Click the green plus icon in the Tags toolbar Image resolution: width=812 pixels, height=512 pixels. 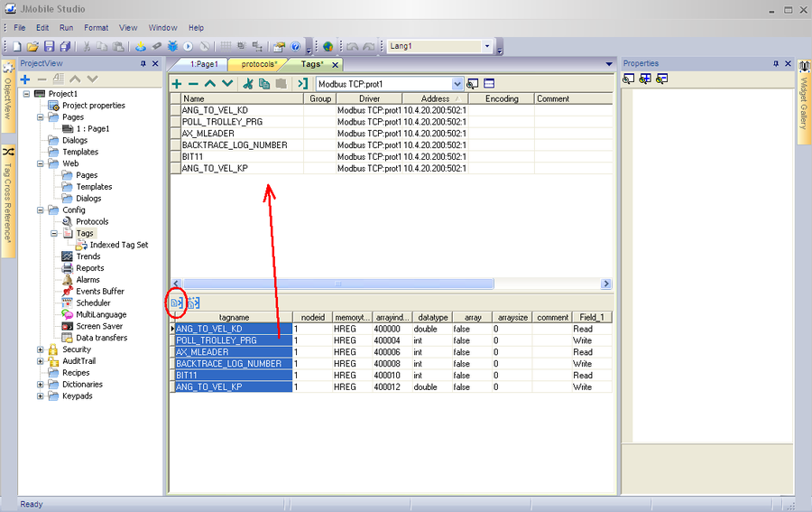(178, 83)
